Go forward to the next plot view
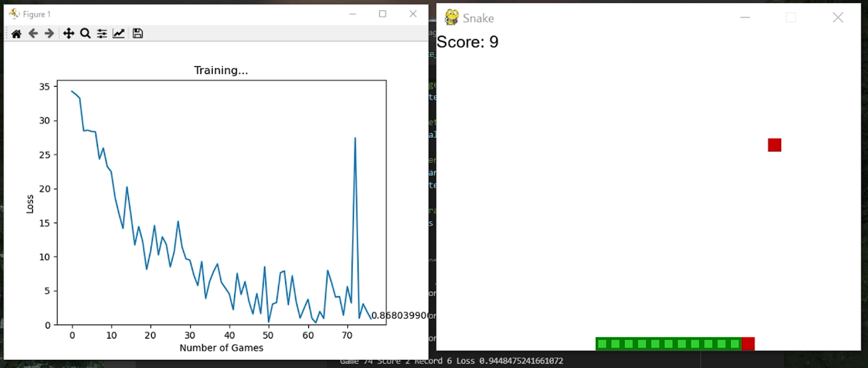This screenshot has height=368, width=868. coord(49,33)
